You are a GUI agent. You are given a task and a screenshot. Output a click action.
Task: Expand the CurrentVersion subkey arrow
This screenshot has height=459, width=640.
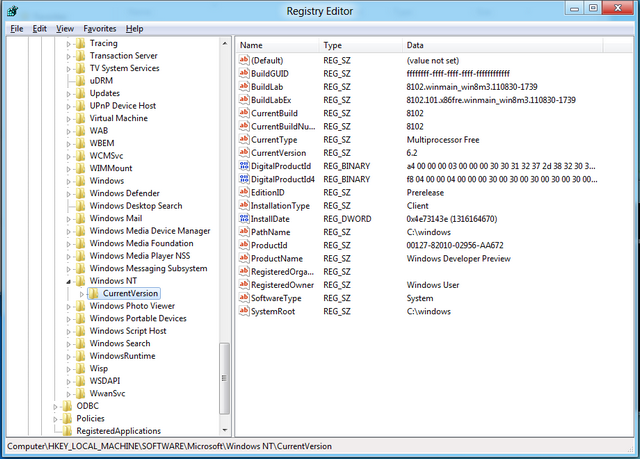(82, 294)
